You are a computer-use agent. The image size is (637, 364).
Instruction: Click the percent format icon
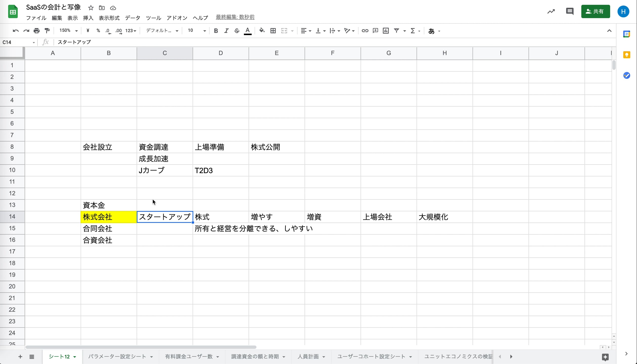pos(98,31)
